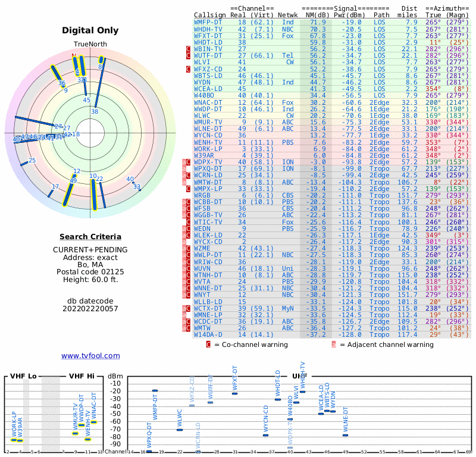Click callsign WTIC-TV in the table
This screenshot has height=457, width=476.
[x=208, y=222]
